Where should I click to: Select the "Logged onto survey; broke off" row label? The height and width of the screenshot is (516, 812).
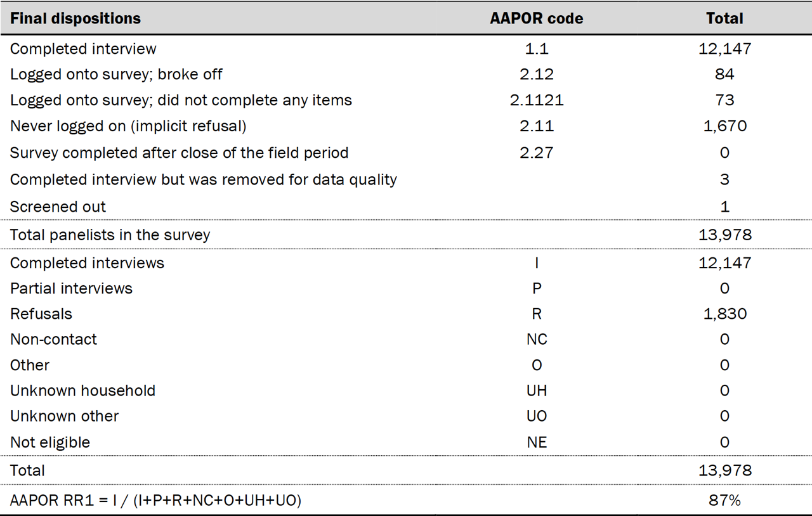tap(116, 74)
